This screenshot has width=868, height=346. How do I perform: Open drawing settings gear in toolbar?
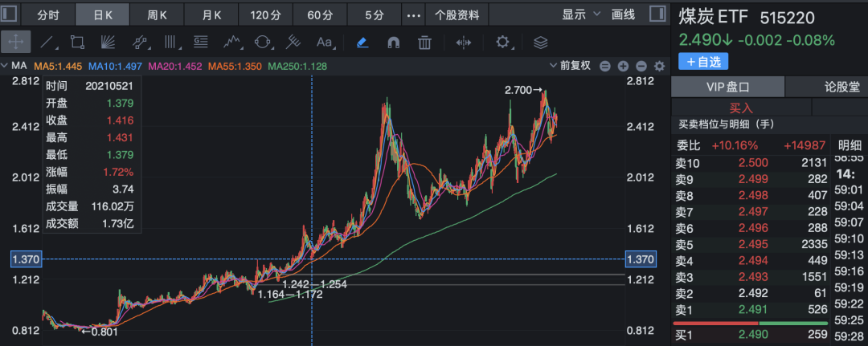click(502, 42)
